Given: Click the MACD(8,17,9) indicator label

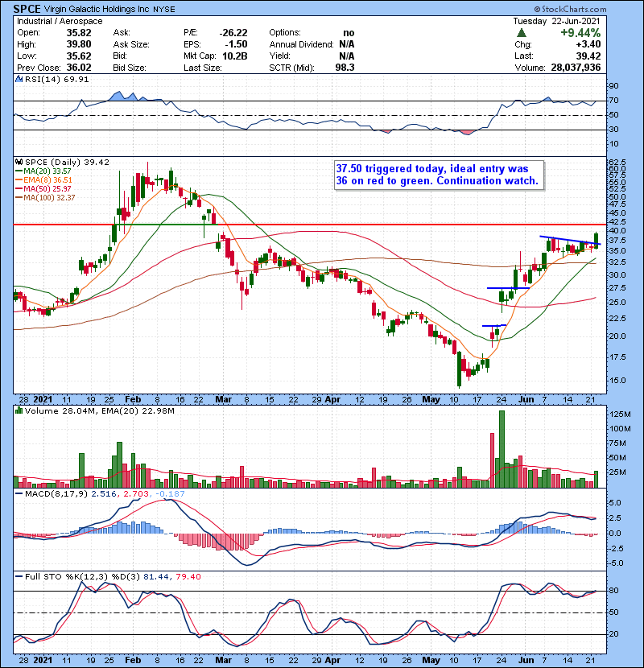Looking at the screenshot, I should tap(56, 494).
